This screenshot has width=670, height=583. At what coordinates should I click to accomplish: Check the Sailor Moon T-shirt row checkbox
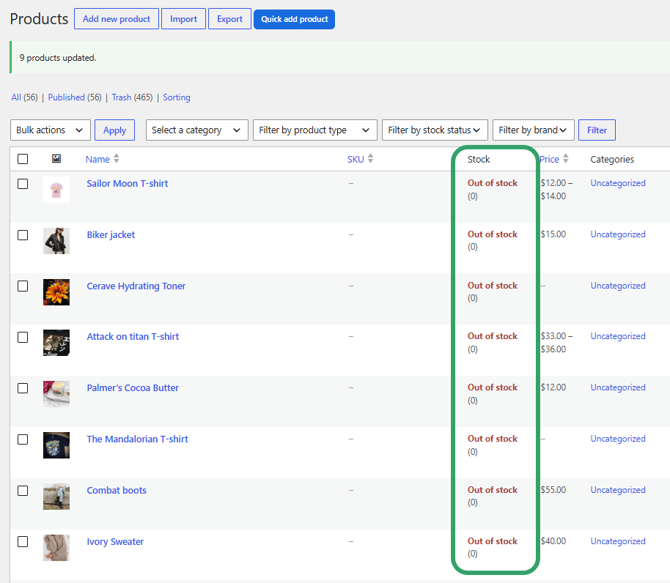click(23, 184)
